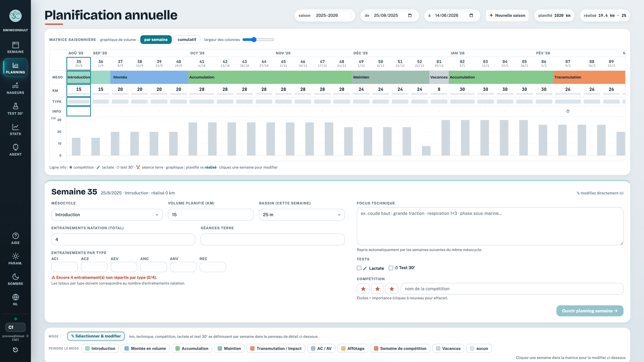The height and width of the screenshot is (362, 644).
Task: Click the planifié 1020 km badge
Action: tap(554, 15)
